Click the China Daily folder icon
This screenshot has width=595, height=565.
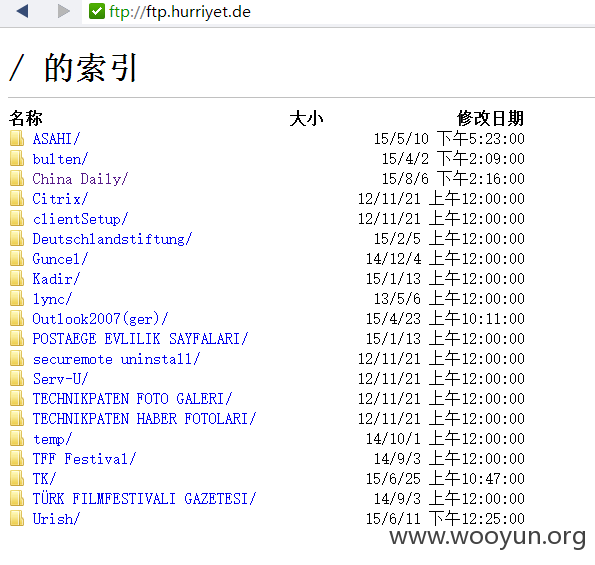coord(17,178)
